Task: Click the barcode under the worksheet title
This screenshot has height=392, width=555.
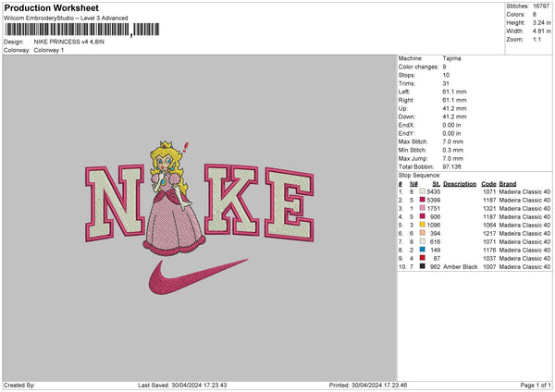Action: 81,30
